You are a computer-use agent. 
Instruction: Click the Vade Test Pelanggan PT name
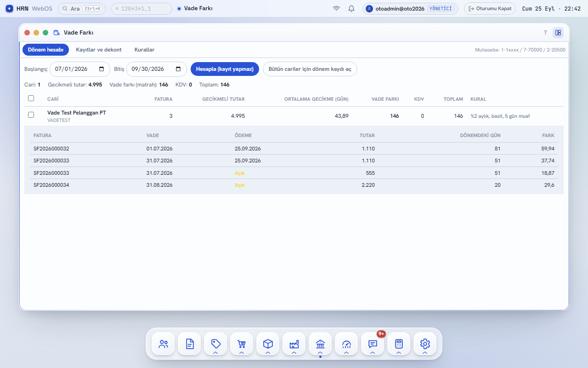[x=77, y=113]
